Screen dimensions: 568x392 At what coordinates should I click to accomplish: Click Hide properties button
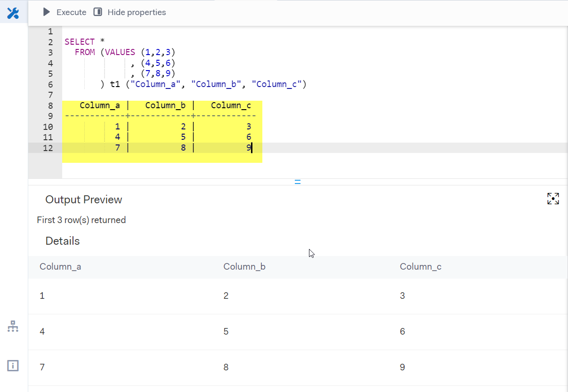pos(130,12)
